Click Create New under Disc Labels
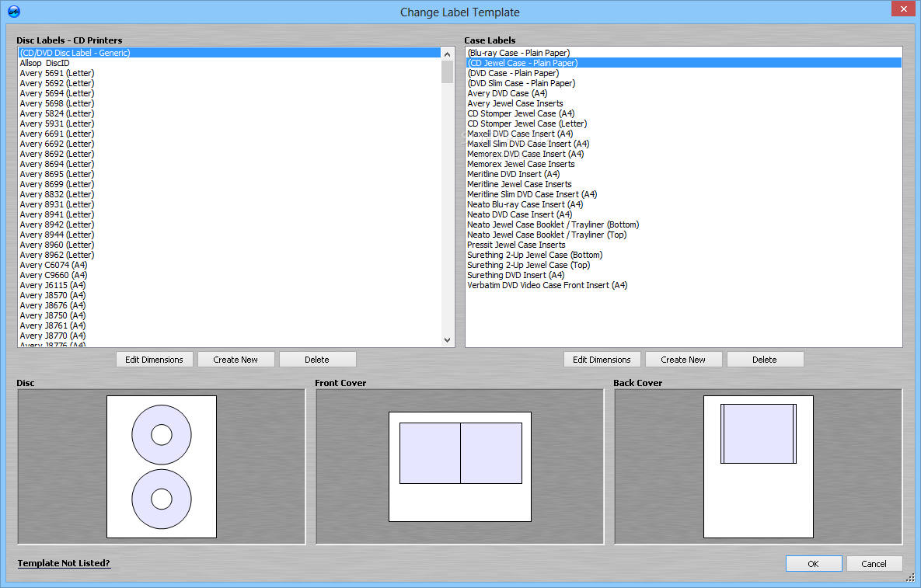Viewport: 921px width, 588px height. click(235, 360)
